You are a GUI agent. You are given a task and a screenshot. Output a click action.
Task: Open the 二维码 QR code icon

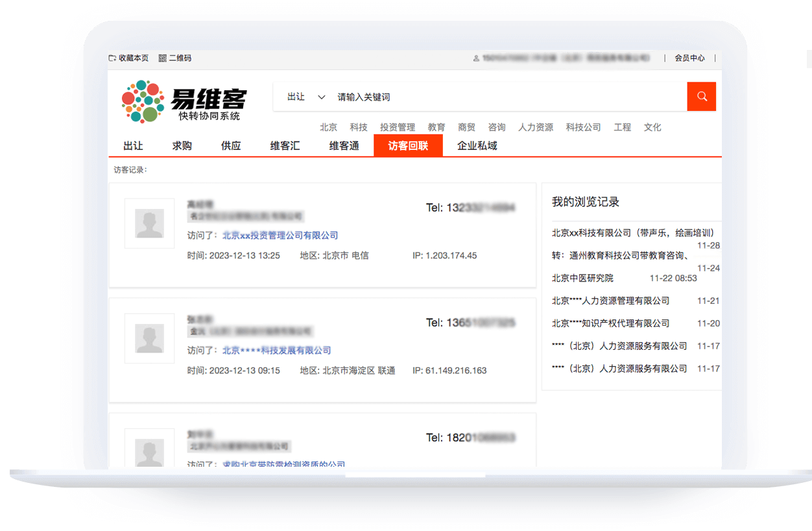tap(162, 58)
